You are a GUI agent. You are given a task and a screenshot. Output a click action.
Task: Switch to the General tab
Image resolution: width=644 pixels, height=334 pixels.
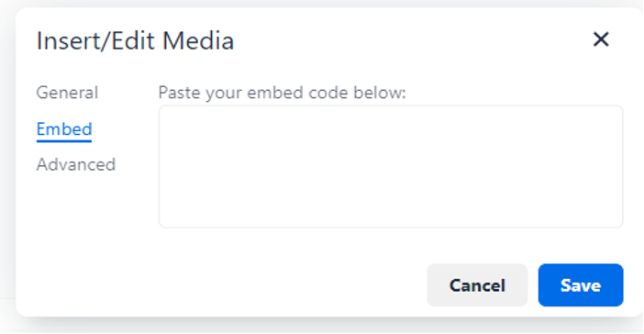click(x=67, y=93)
